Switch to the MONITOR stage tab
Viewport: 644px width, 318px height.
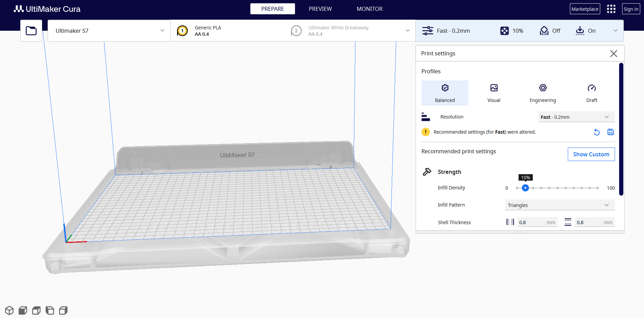pos(370,9)
